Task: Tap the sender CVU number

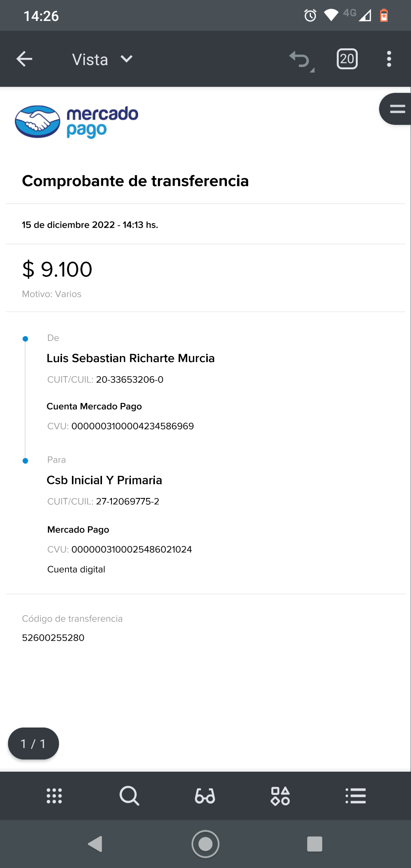Action: [132, 426]
